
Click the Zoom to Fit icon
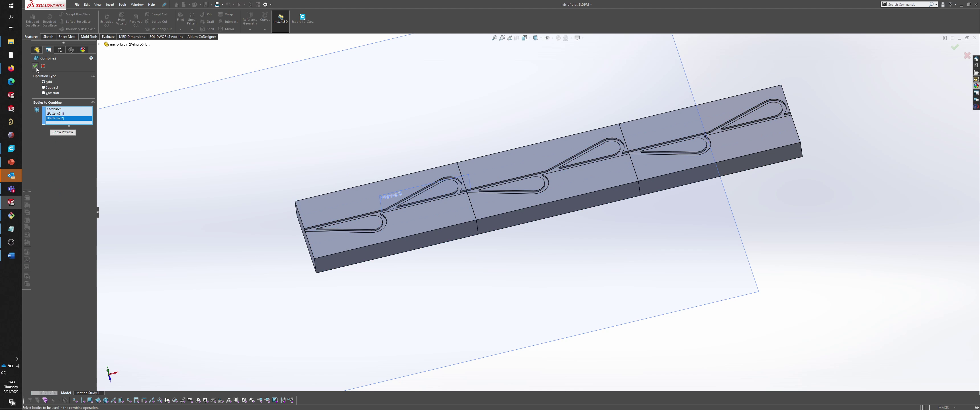495,38
